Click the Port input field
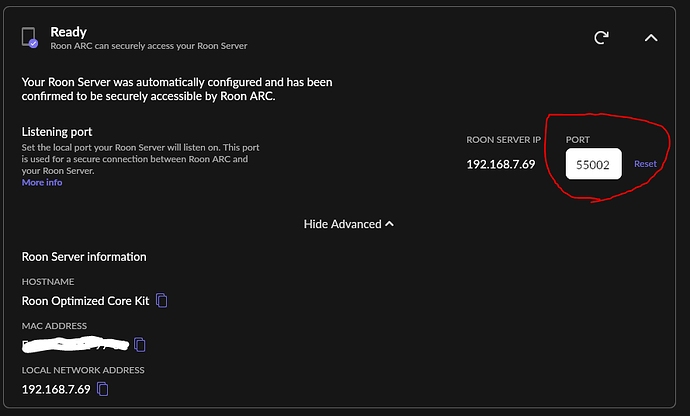Image resolution: width=690 pixels, height=416 pixels. tap(594, 164)
